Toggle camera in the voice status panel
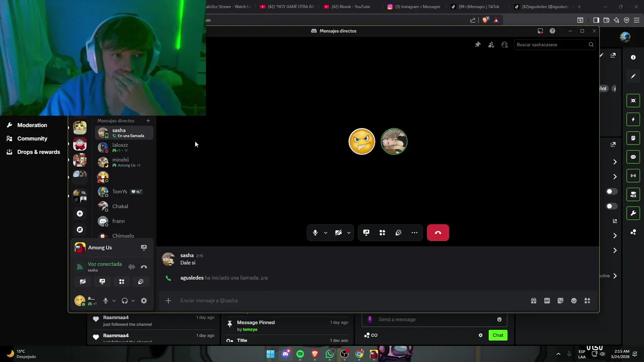This screenshot has width=644, height=362. (x=83, y=282)
